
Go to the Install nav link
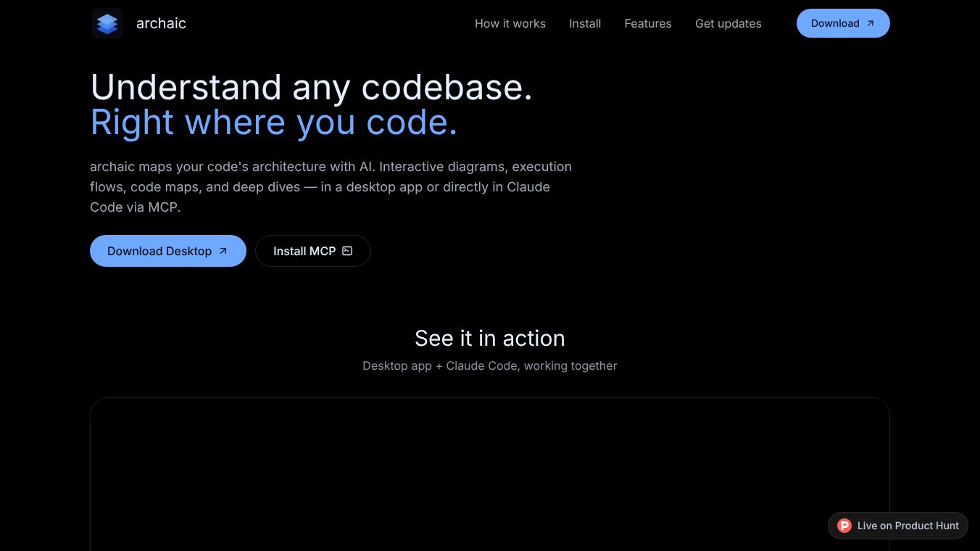pyautogui.click(x=585, y=23)
